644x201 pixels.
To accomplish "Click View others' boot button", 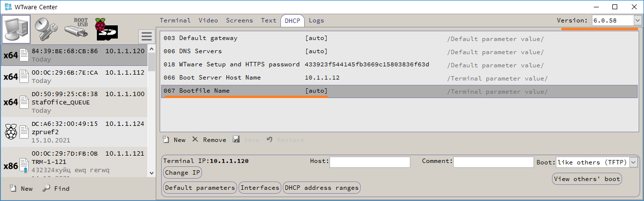I will pos(587,179).
